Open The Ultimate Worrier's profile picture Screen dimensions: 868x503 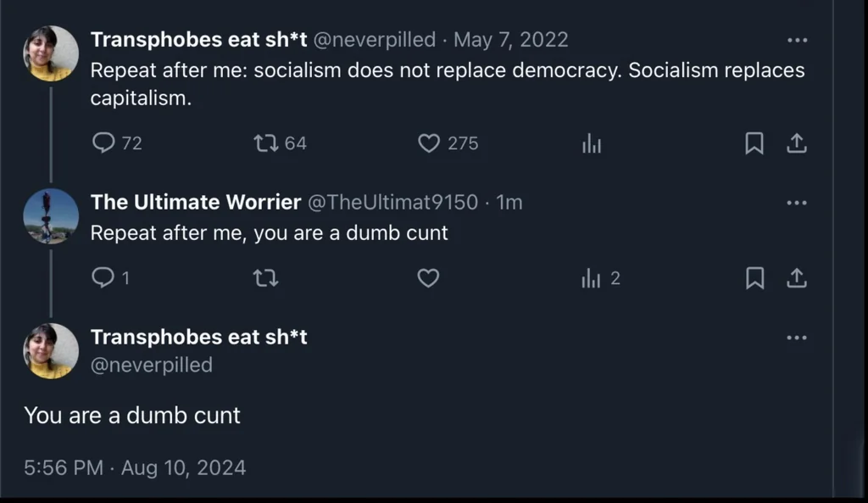(x=51, y=215)
